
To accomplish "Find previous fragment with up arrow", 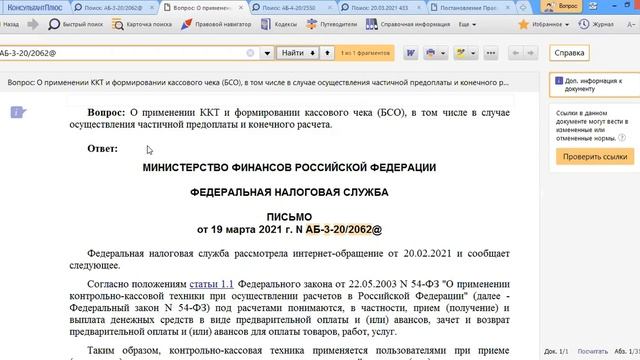I will coord(327,53).
